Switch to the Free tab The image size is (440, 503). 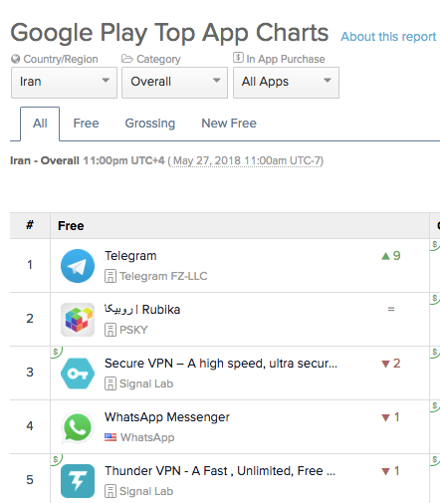(x=86, y=123)
